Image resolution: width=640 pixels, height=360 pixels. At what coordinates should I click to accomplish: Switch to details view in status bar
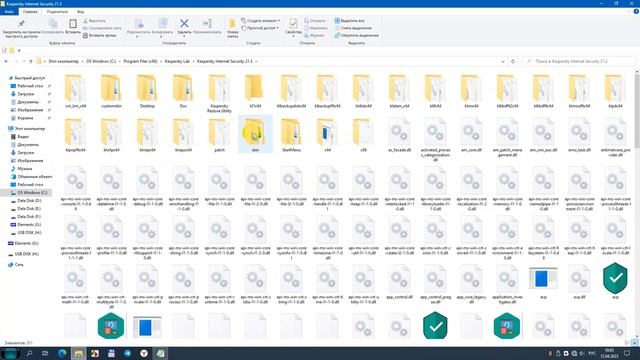click(627, 343)
